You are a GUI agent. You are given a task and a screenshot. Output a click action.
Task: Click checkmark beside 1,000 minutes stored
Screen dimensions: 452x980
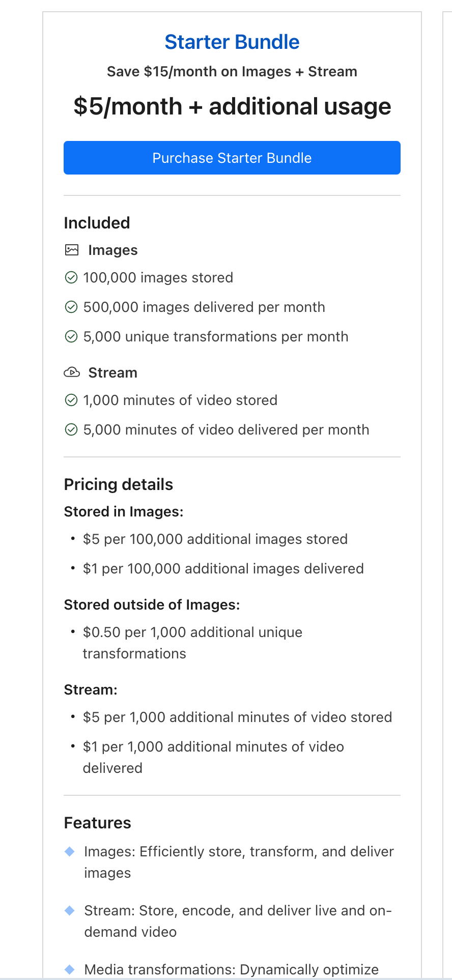(71, 400)
